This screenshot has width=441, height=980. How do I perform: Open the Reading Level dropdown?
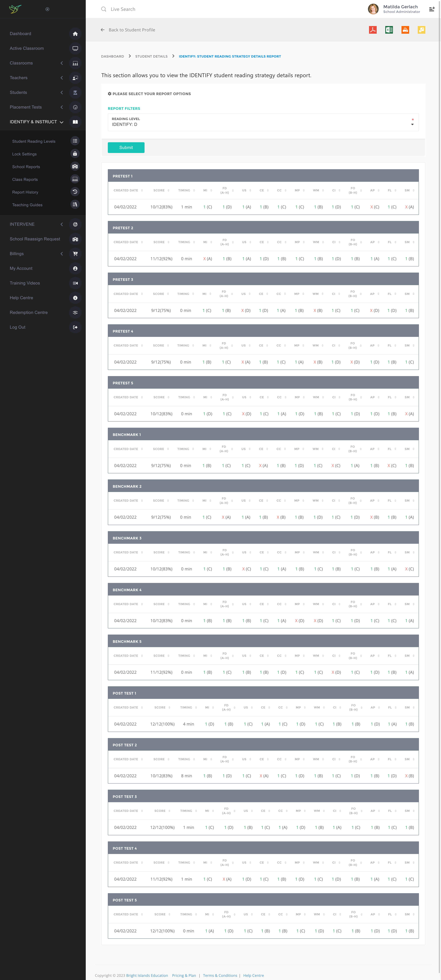pos(263,123)
